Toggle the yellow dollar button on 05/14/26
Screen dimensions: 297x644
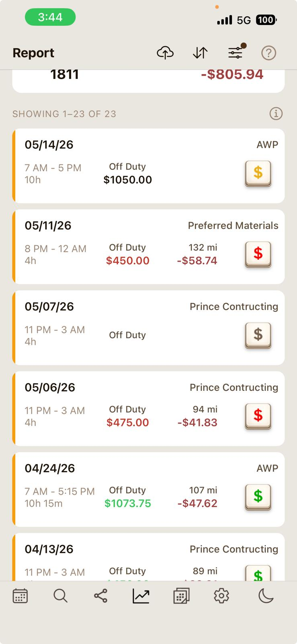(x=258, y=173)
